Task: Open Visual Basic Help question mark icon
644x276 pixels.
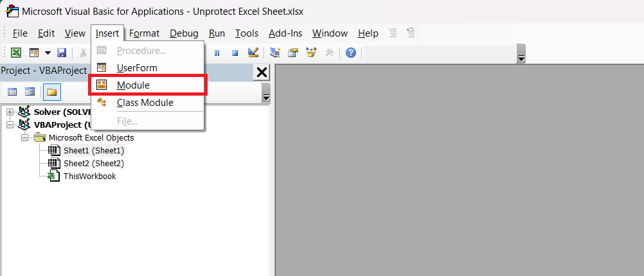Action: coord(351,53)
